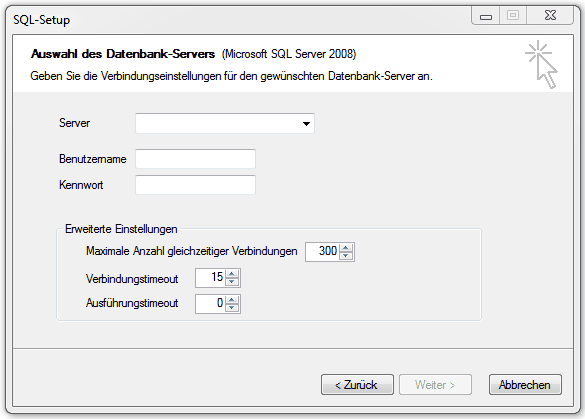Image resolution: width=585 pixels, height=419 pixels.
Task: Focus the Kennwort password field
Action: (x=195, y=185)
